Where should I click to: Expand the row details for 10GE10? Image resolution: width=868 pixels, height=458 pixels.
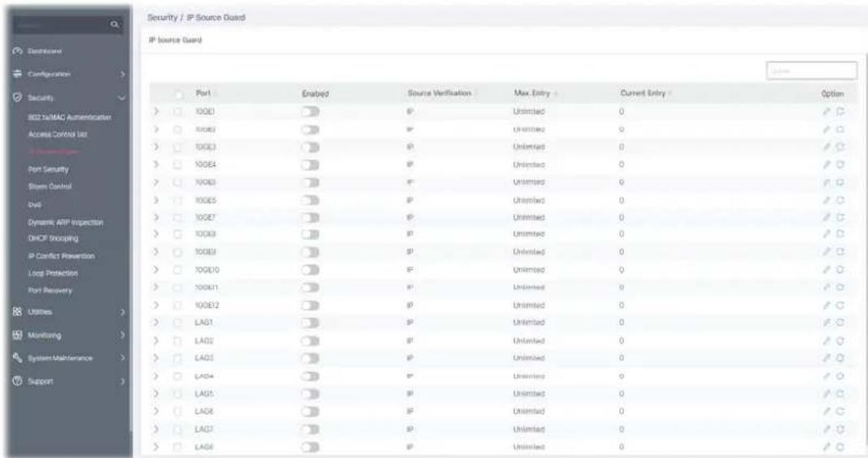coord(156,270)
